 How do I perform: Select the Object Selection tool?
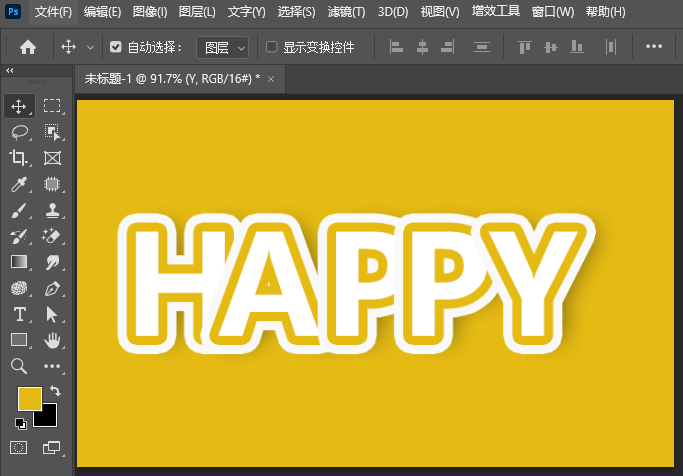click(x=52, y=132)
